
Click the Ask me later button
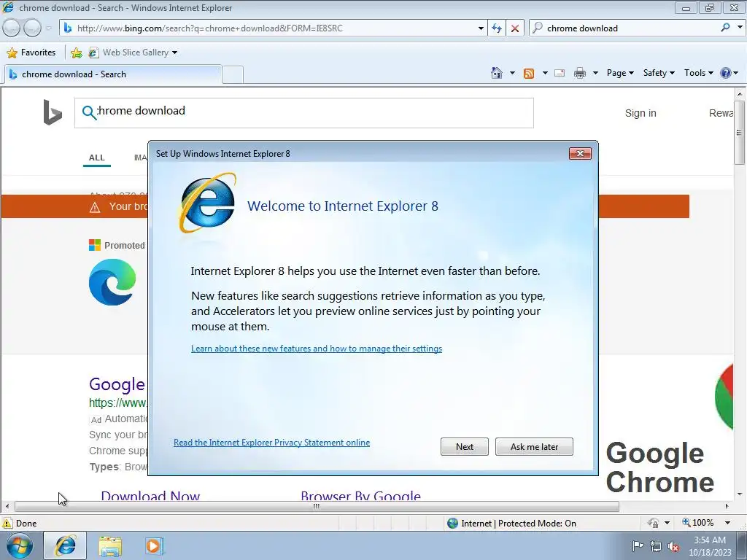[534, 447]
